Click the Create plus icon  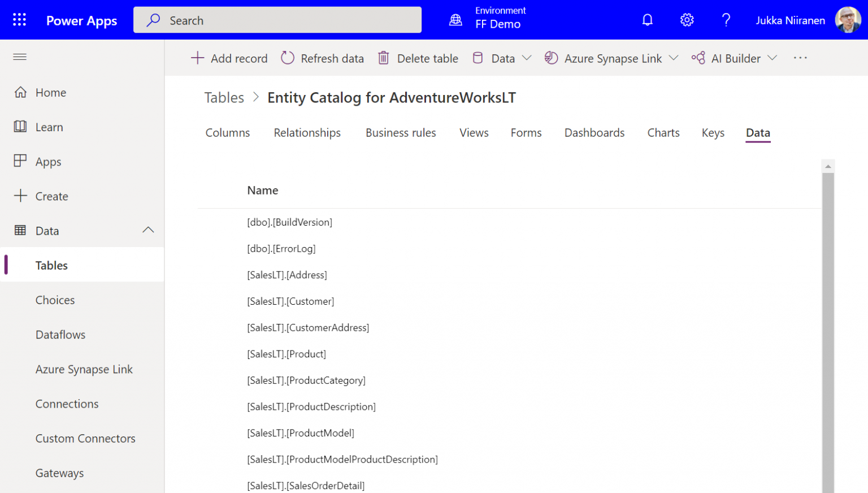20,196
